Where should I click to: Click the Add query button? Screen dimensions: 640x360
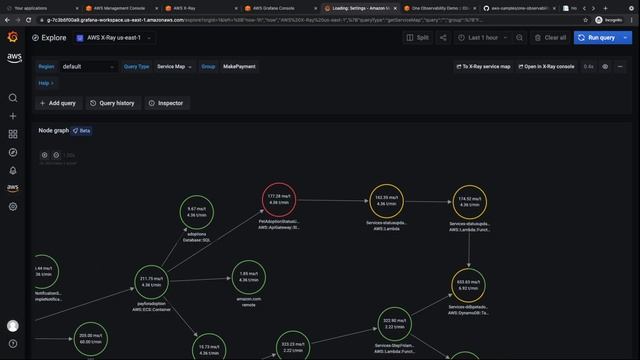tap(58, 103)
